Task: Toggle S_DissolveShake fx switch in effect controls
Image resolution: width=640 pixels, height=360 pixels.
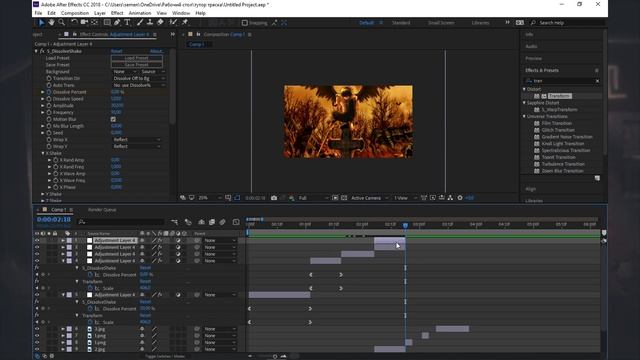Action: [42, 51]
